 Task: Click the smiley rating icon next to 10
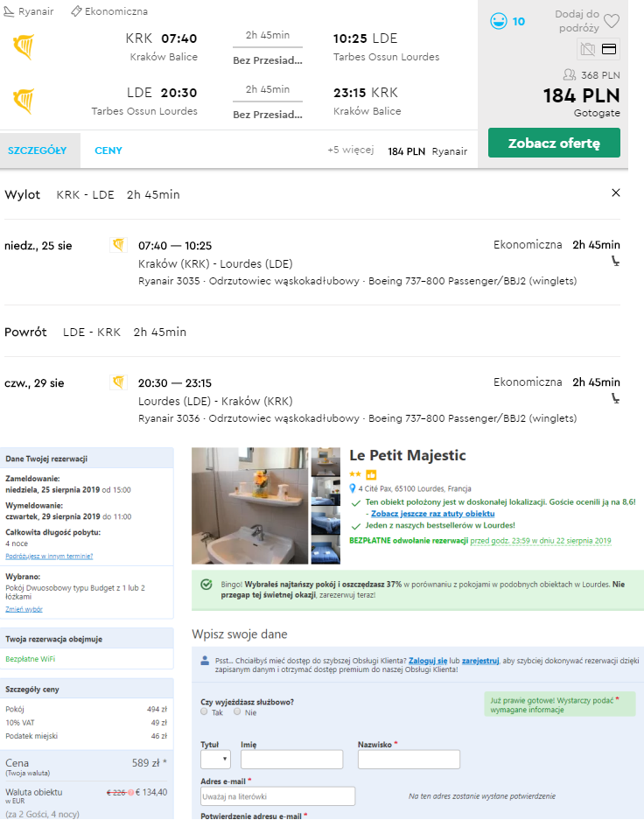(498, 22)
